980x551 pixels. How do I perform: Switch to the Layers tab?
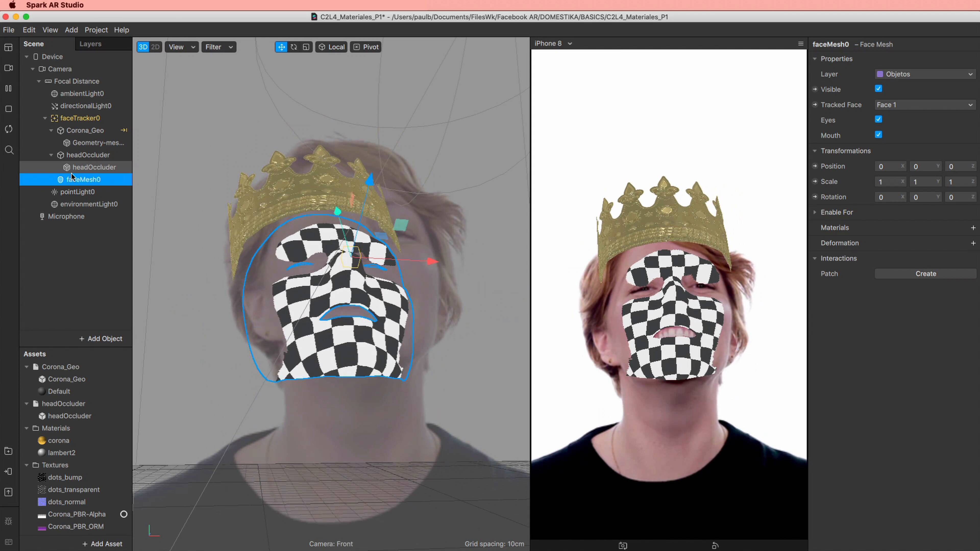(x=91, y=44)
